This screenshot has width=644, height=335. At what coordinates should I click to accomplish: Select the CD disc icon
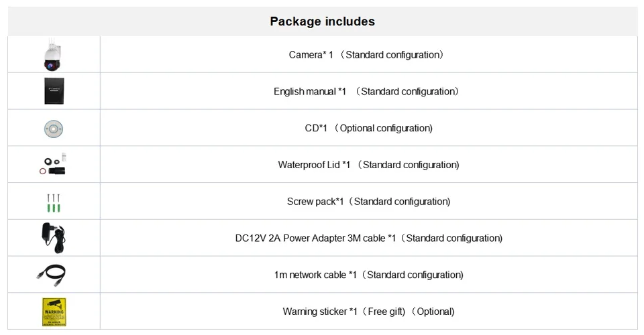pos(54,128)
